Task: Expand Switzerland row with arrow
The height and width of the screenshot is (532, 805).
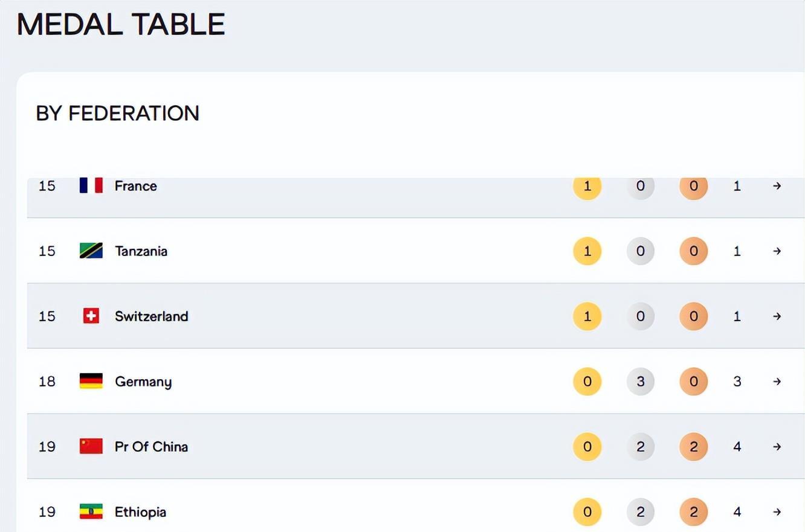Action: pyautogui.click(x=777, y=316)
